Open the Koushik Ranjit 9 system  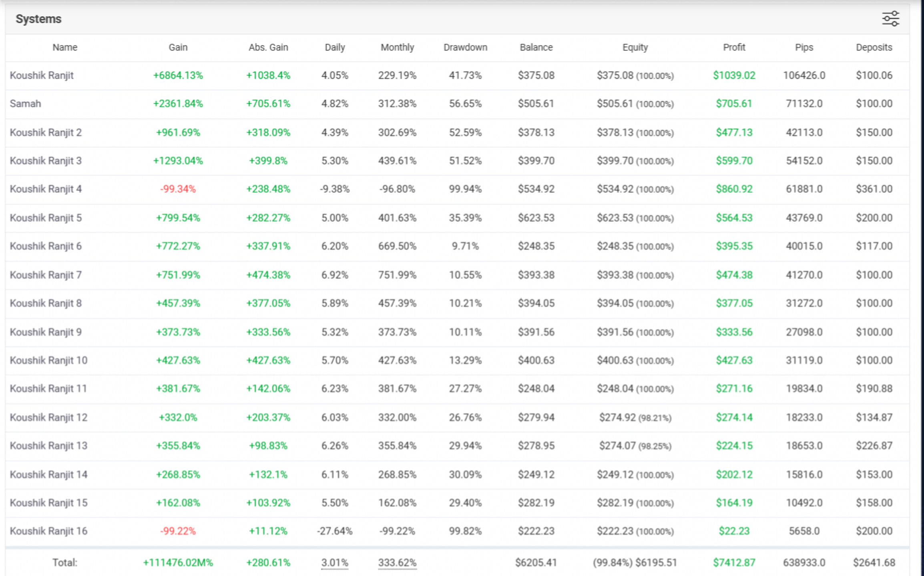46,332
